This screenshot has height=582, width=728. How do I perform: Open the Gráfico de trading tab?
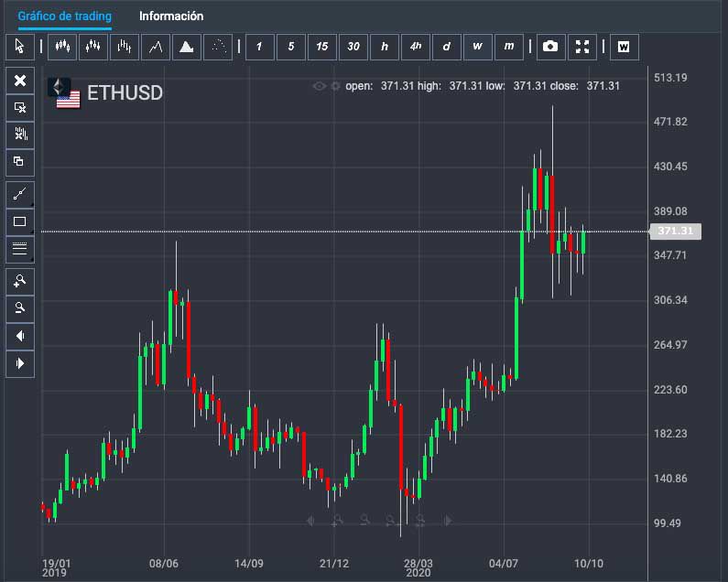point(64,16)
